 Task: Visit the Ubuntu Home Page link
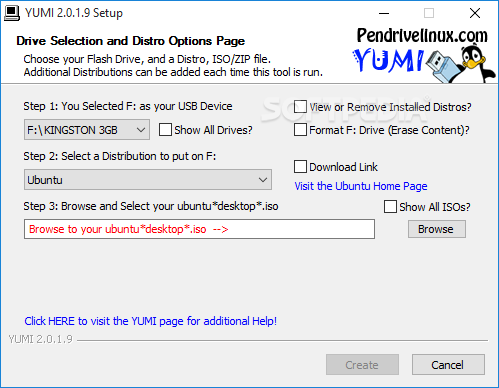(361, 186)
